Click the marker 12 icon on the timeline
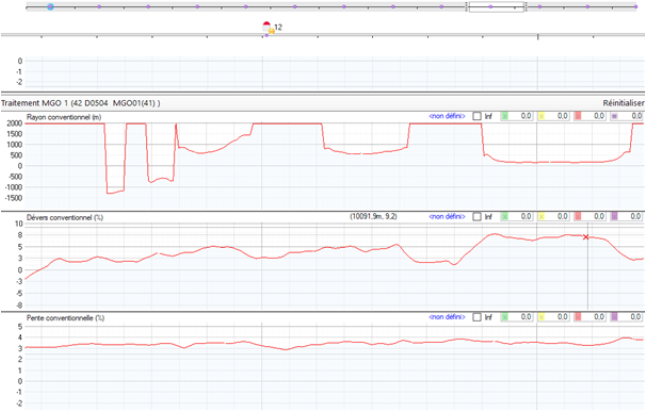 pos(267,28)
